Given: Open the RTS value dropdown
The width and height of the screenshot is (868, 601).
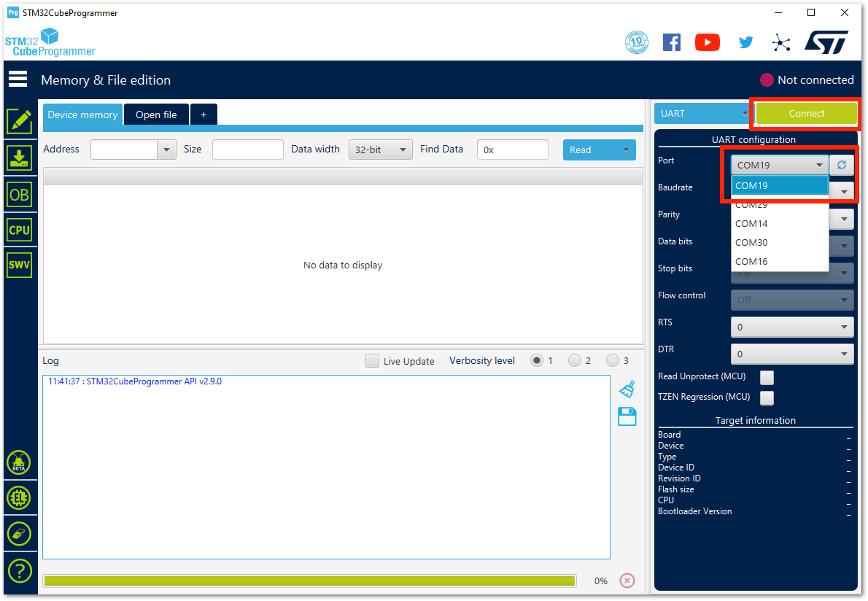Looking at the screenshot, I should pos(792,327).
